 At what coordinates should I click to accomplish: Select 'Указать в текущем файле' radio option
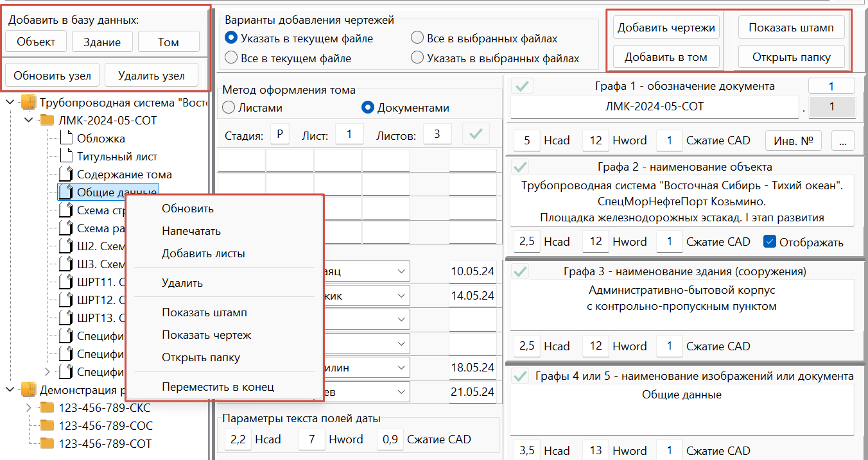[x=232, y=38]
